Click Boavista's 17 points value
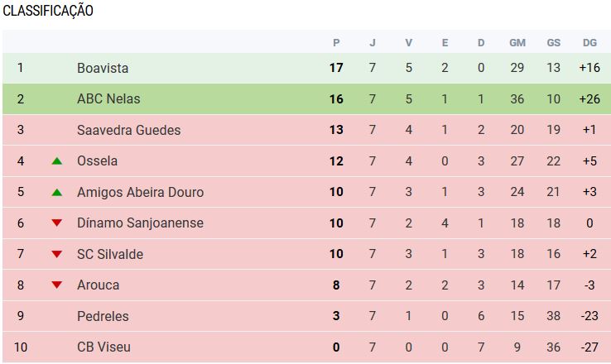Image resolution: width=611 pixels, height=364 pixels. click(336, 68)
